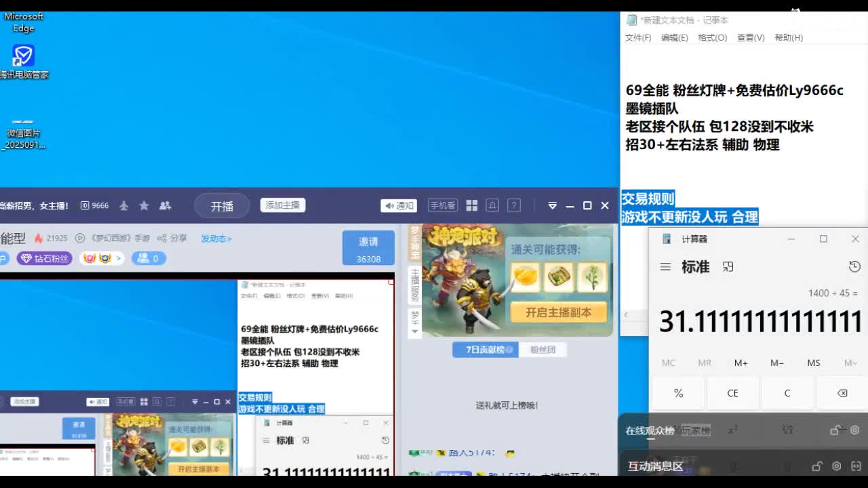Toggle Calculator keep-on-top mode icon
The width and height of the screenshot is (868, 488).
point(728,267)
